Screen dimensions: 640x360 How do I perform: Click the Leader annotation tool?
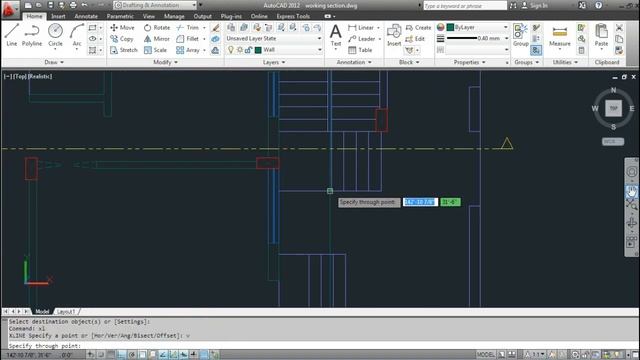(362, 39)
